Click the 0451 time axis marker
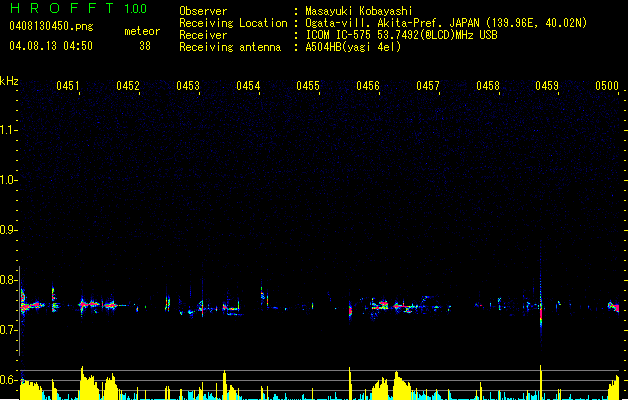The image size is (629, 400). point(68,86)
